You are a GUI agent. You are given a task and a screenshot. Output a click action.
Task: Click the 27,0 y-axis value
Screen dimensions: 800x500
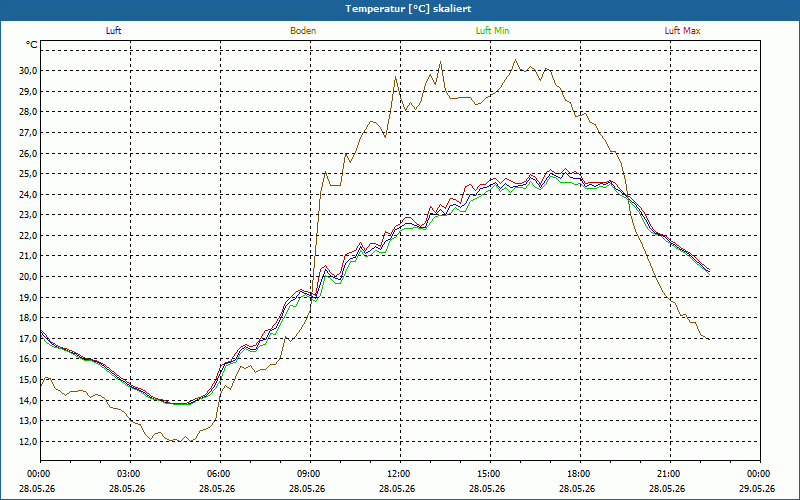tap(29, 133)
